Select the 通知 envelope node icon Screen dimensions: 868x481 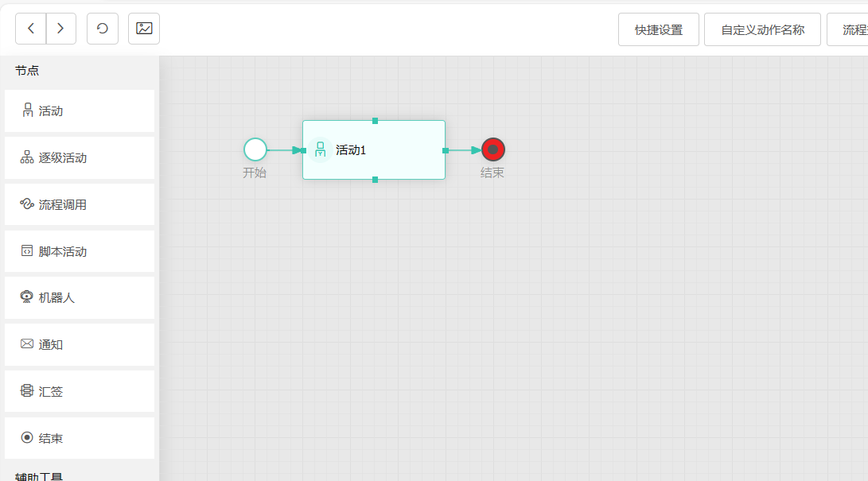pyautogui.click(x=27, y=344)
